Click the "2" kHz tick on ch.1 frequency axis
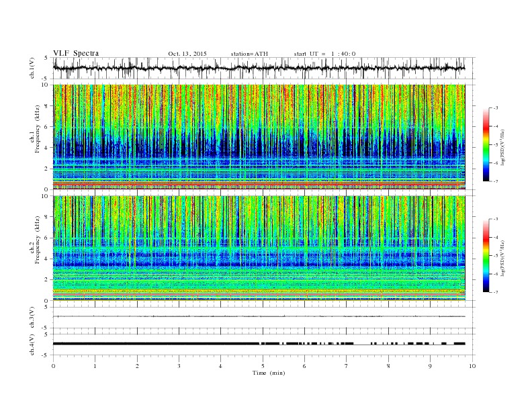Viewport: 532px width, 411px height. click(x=47, y=169)
